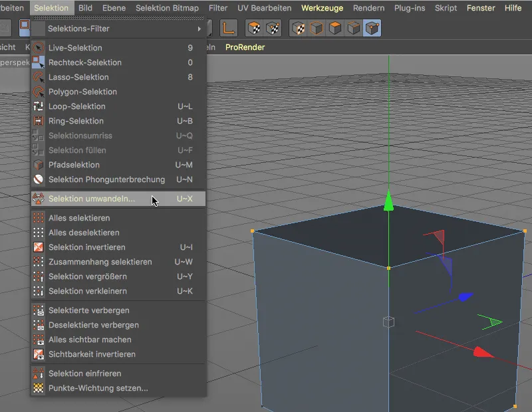Viewport: 532px width, 412px height.
Task: Open the Fenster menu
Action: [x=481, y=8]
